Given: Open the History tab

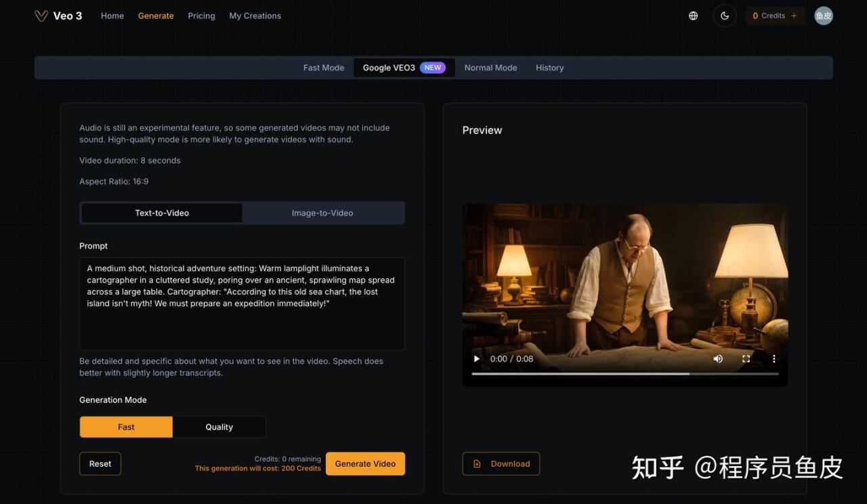Looking at the screenshot, I should (x=549, y=68).
